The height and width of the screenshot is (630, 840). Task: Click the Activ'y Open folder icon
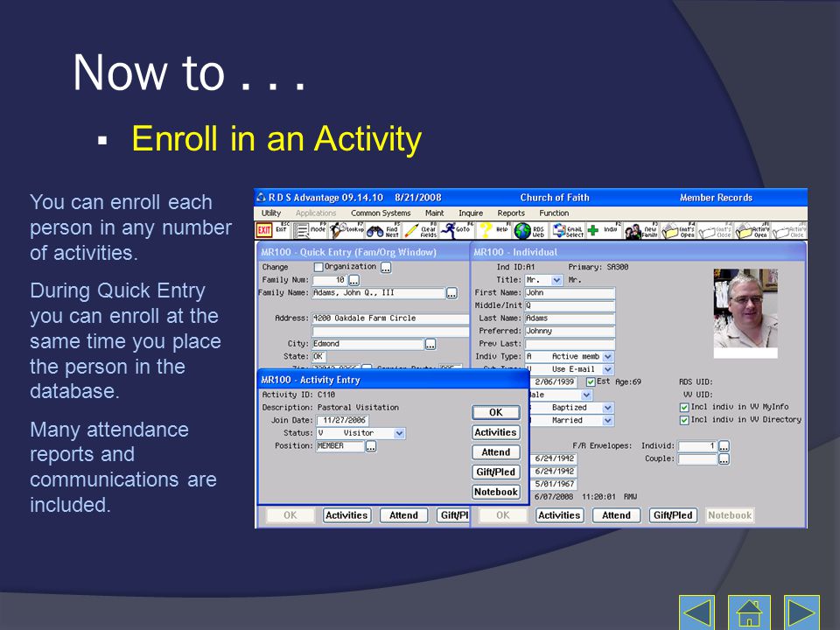point(744,231)
